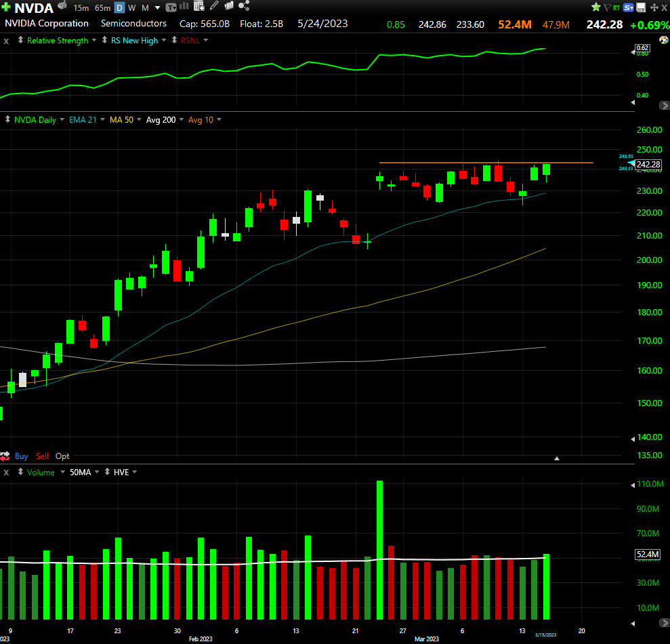Click the four-arrow move window icon
The height and width of the screenshot is (644, 670).
point(654,7)
